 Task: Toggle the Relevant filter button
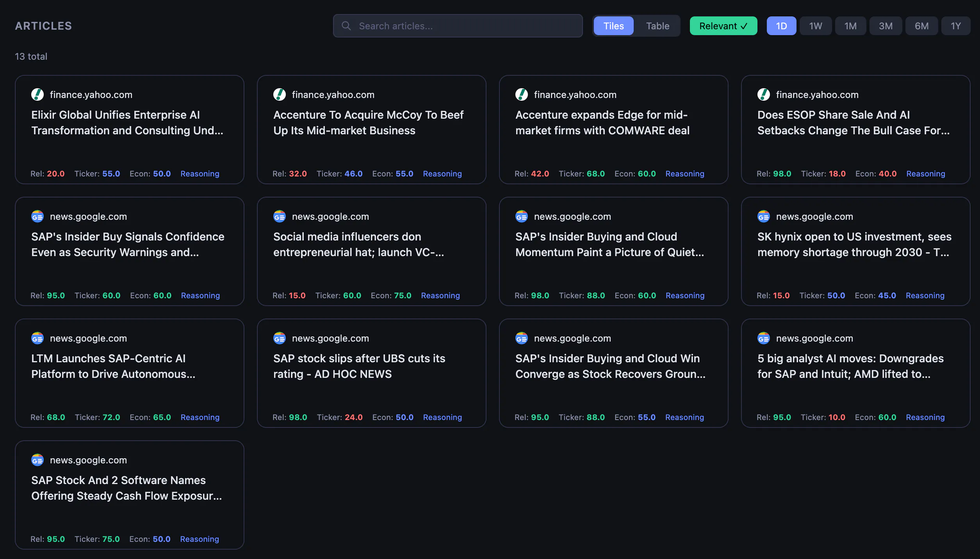pyautogui.click(x=723, y=26)
